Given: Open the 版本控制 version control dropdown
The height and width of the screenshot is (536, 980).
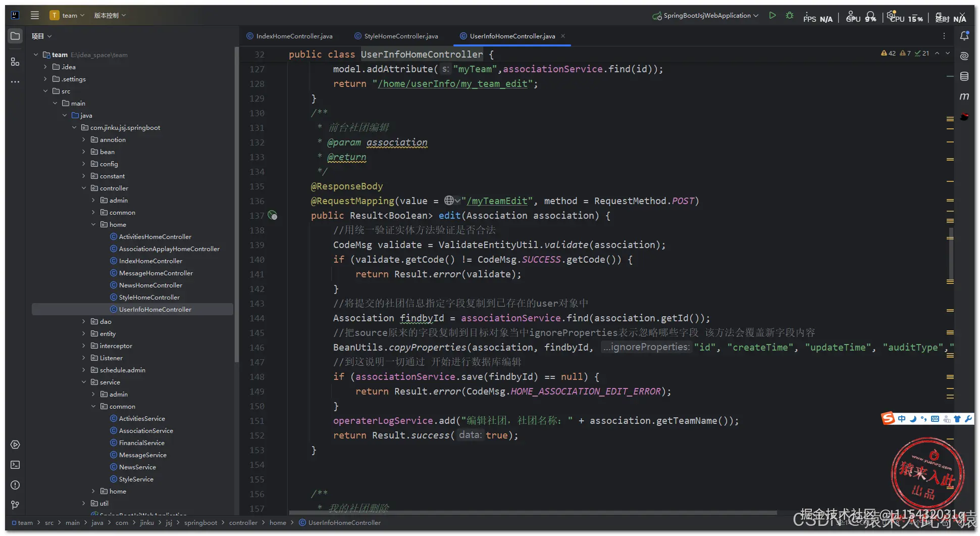Looking at the screenshot, I should (x=110, y=15).
